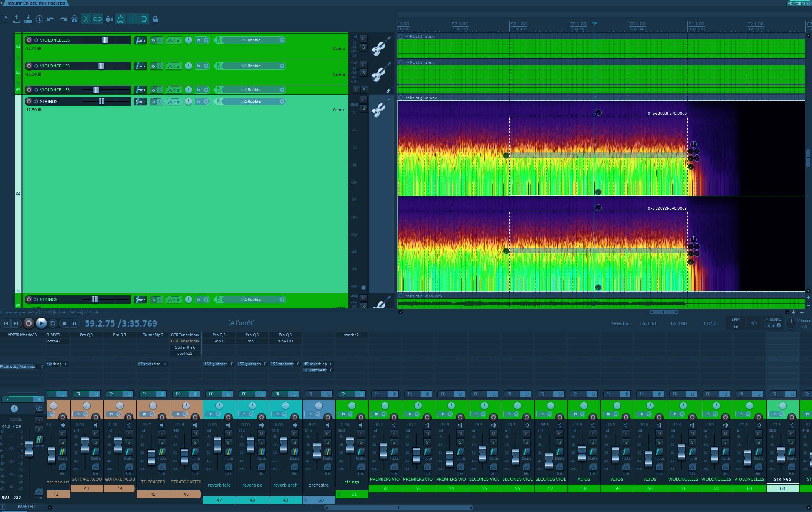Click the master channel volume fader
Screen dimensions: 812x512
[x=29, y=450]
